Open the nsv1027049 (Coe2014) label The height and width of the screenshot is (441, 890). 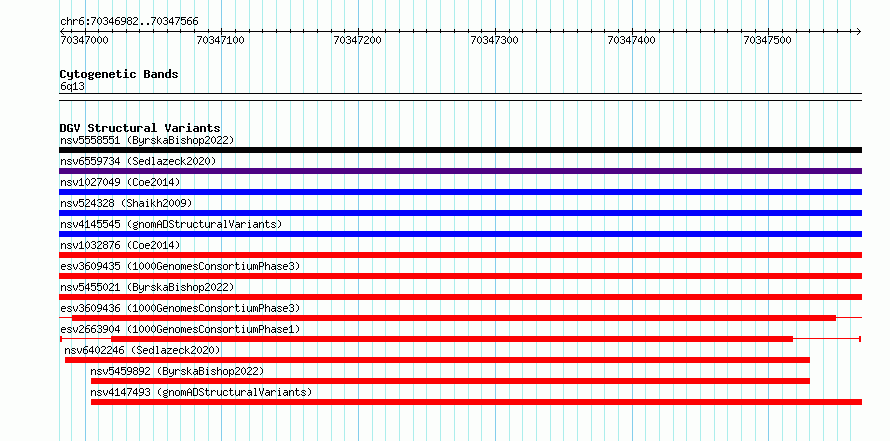pyautogui.click(x=120, y=182)
